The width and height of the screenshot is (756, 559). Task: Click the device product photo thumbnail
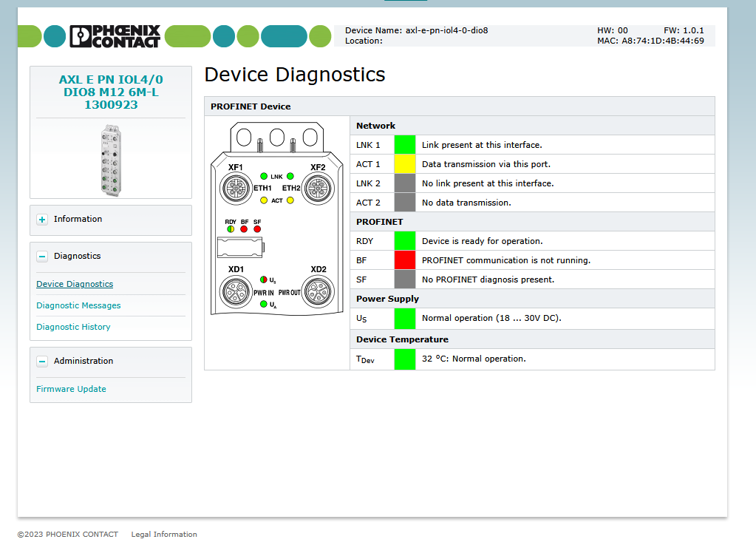[x=111, y=160]
